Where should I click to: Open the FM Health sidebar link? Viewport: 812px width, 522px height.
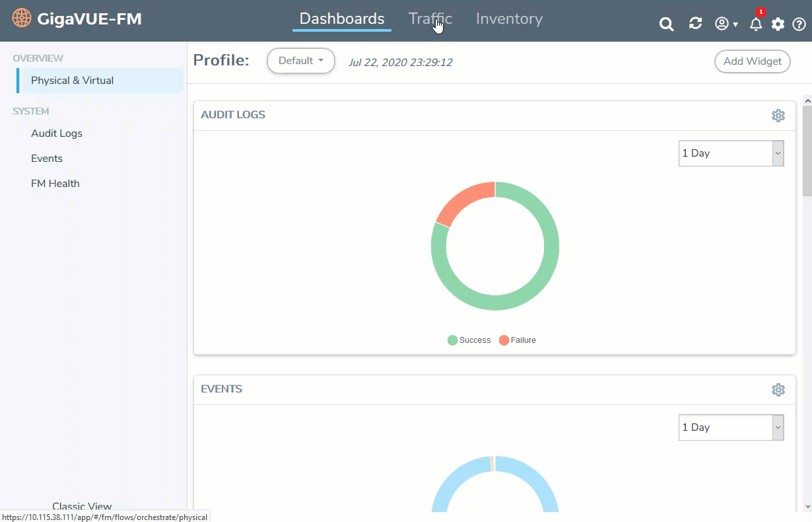[x=55, y=184]
